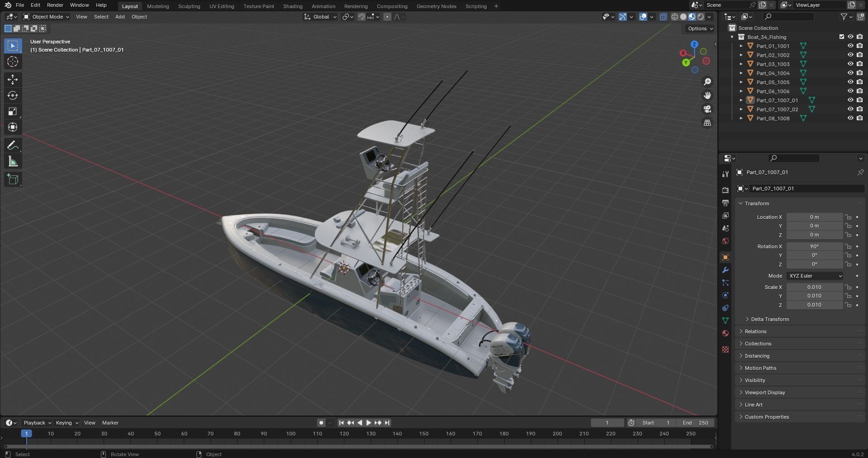Click the current frame number field
The width and height of the screenshot is (868, 458).
tap(607, 423)
